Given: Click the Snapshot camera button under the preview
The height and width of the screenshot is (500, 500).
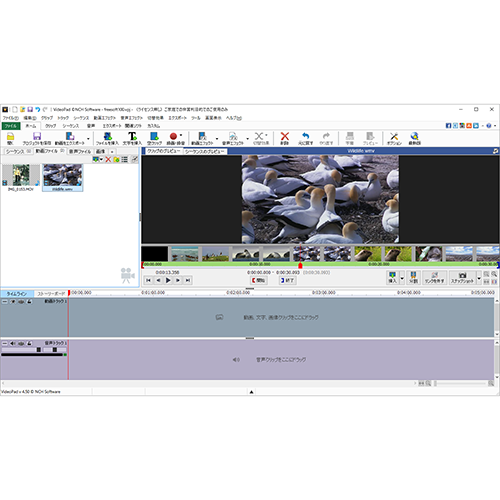Looking at the screenshot, I should 462,277.
